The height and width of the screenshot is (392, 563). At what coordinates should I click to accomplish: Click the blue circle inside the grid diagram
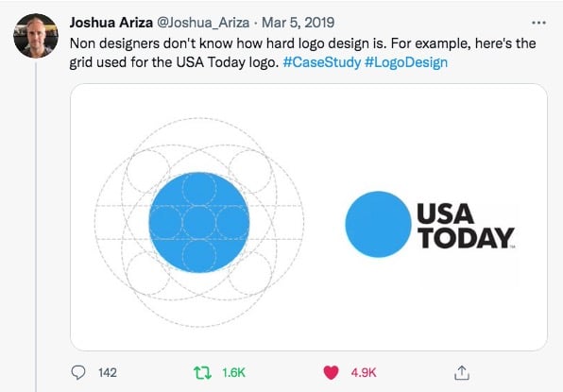199,223
